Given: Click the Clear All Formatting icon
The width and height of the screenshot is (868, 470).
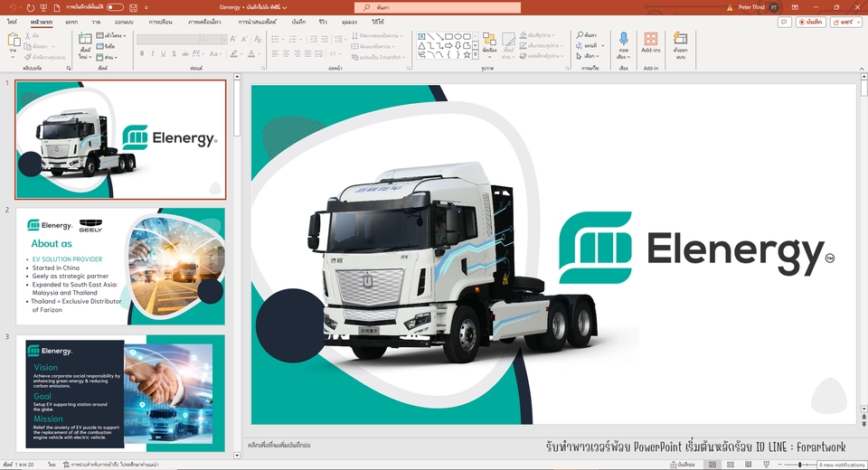Looking at the screenshot, I should 258,39.
